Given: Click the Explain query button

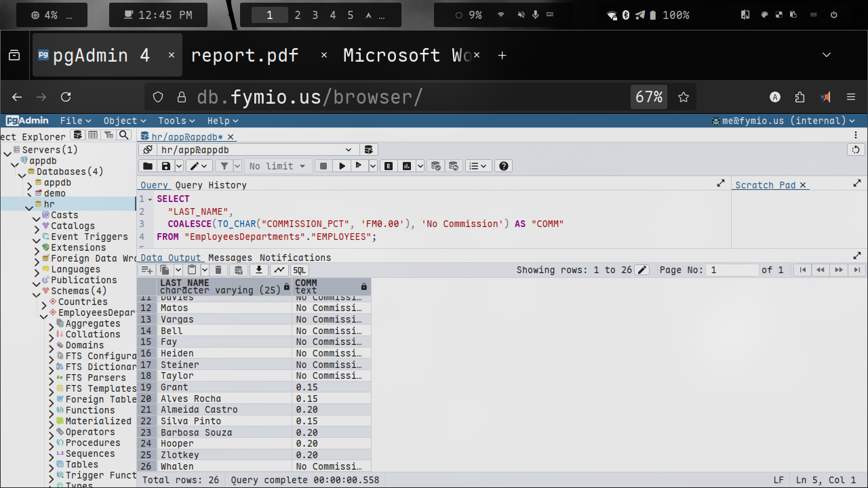Looking at the screenshot, I should coord(389,166).
